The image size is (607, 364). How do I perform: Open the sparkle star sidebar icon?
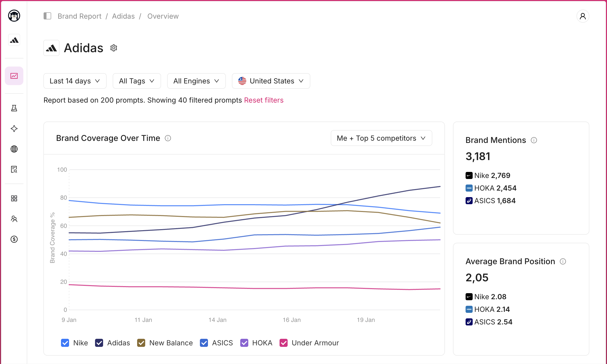click(14, 129)
